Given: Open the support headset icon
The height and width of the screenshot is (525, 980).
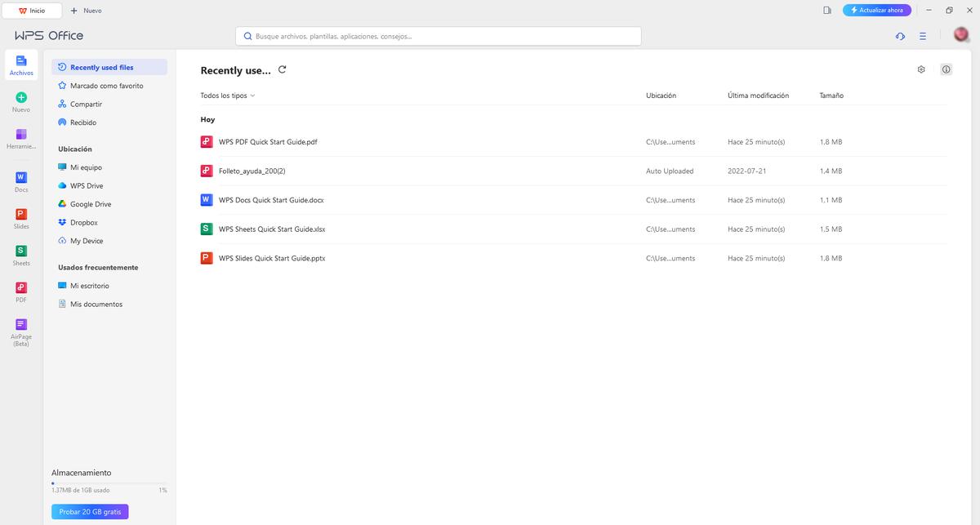Looking at the screenshot, I should pos(900,36).
